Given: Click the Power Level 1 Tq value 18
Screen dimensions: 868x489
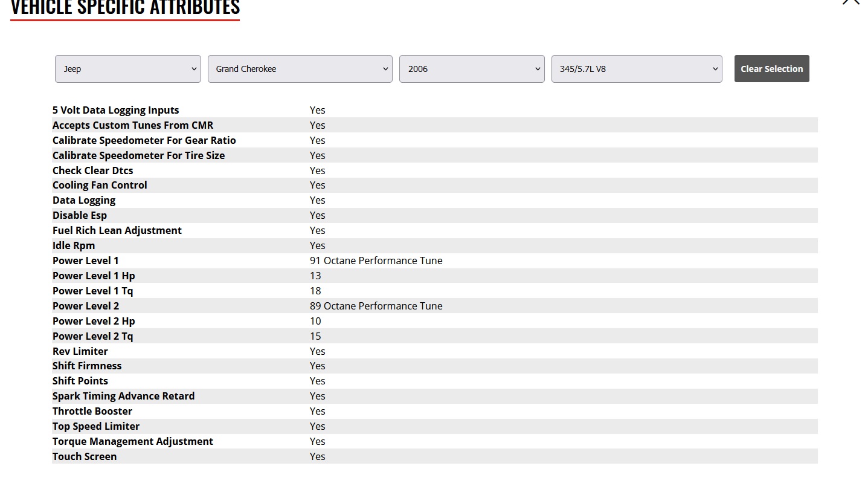Looking at the screenshot, I should click(x=315, y=291).
